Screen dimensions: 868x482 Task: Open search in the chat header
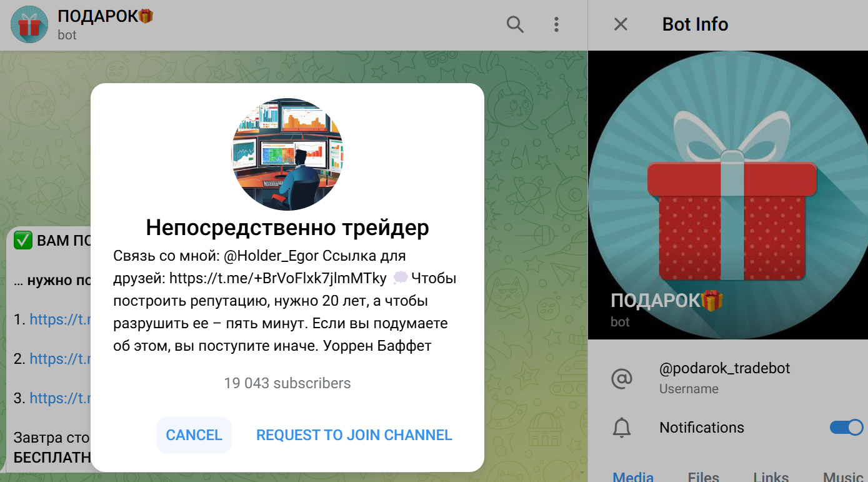(x=515, y=24)
